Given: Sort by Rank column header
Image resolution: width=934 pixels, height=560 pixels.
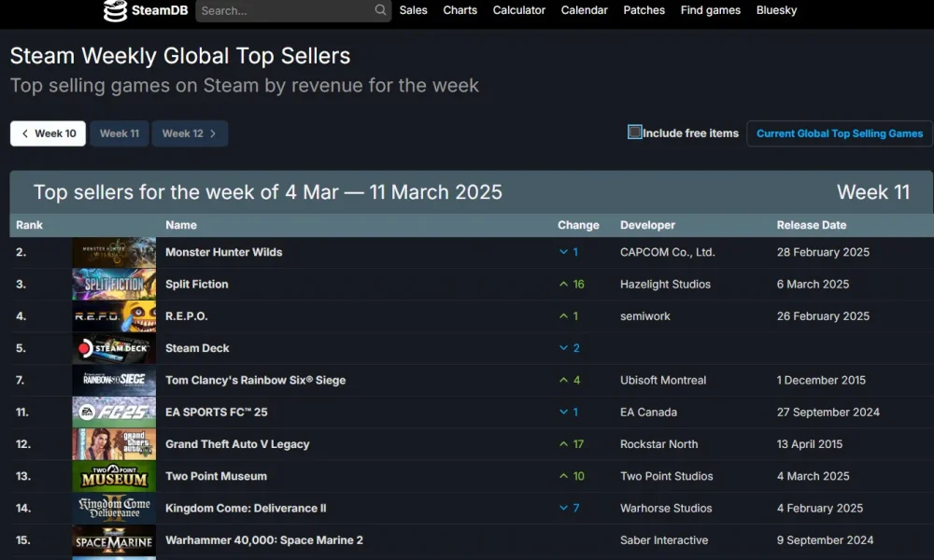Looking at the screenshot, I should 29,225.
